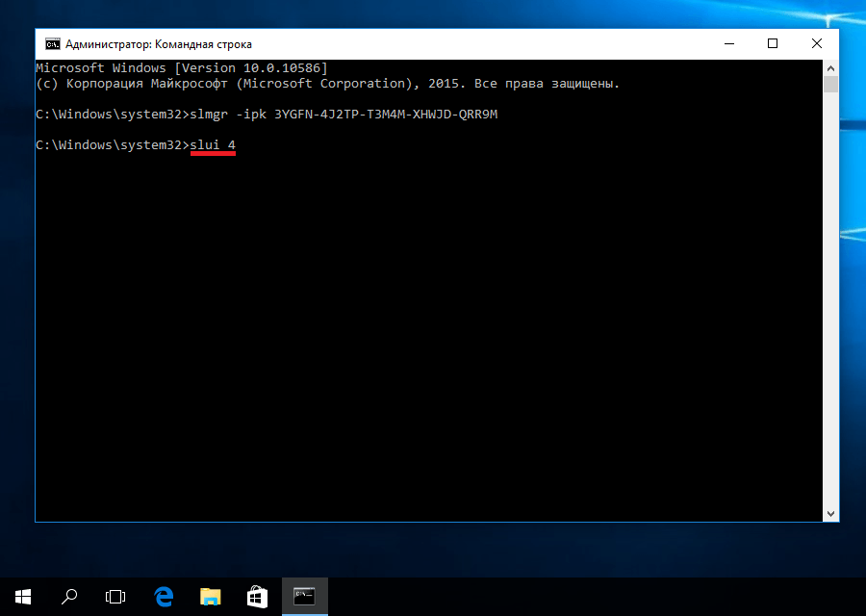Open taskbar Search magnifier
The image size is (866, 616).
[69, 597]
